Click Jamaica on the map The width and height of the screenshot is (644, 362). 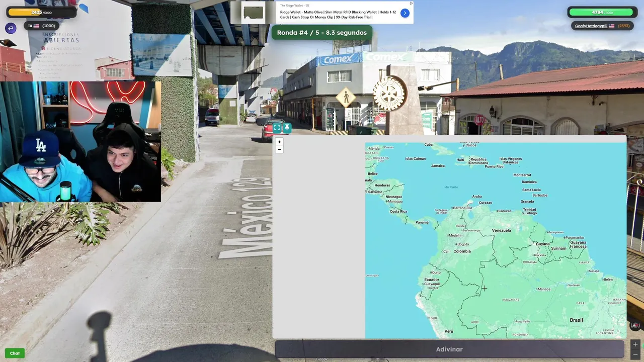click(x=438, y=165)
